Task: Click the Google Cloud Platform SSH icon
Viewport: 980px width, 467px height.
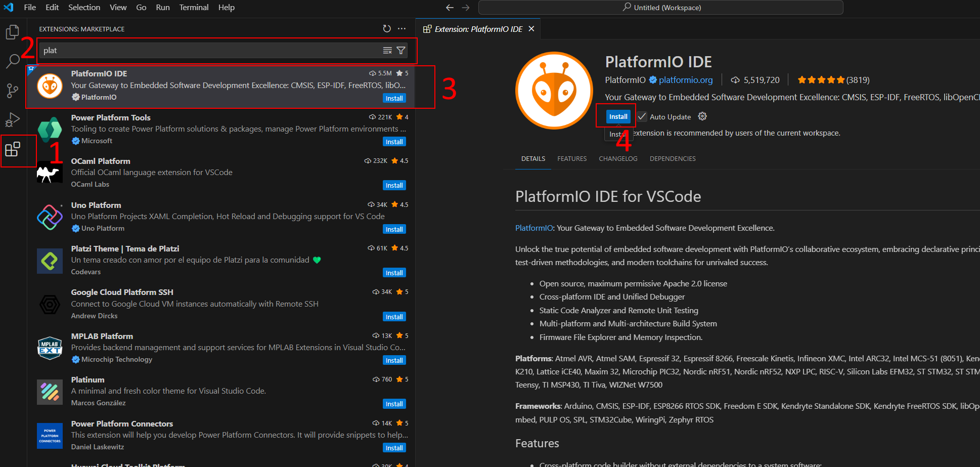Action: (50, 305)
